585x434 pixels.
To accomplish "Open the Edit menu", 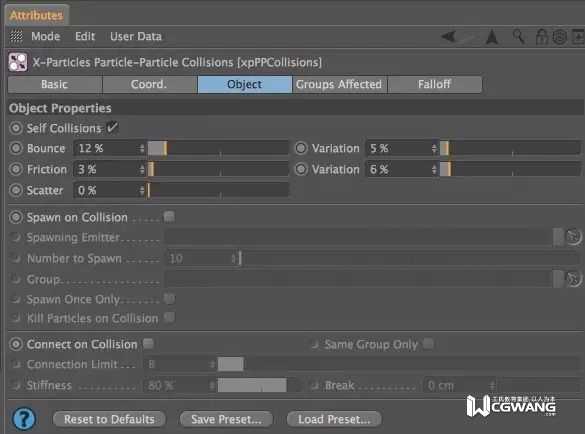I will (85, 36).
